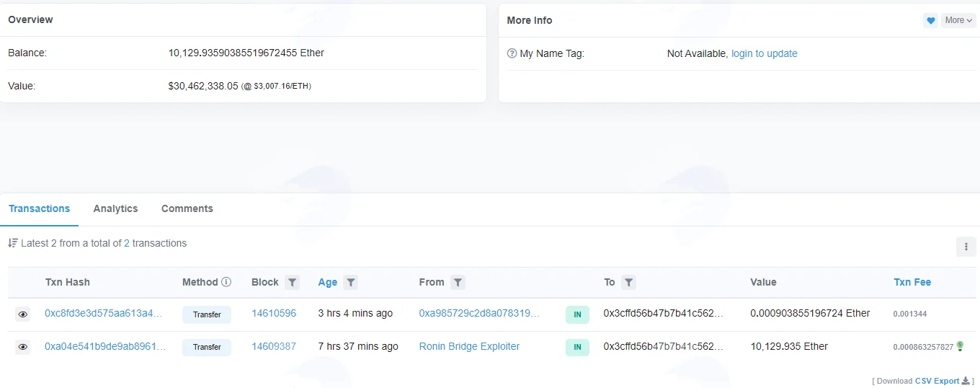Viewport: 980px width, 388px height.
Task: Open the Block column filter
Action: (292, 283)
